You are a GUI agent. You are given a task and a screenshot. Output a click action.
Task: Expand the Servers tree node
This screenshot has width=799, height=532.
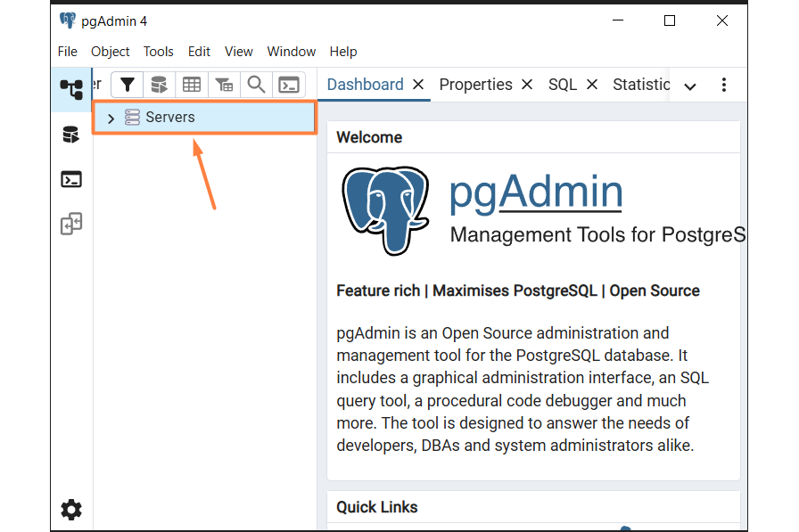point(111,119)
